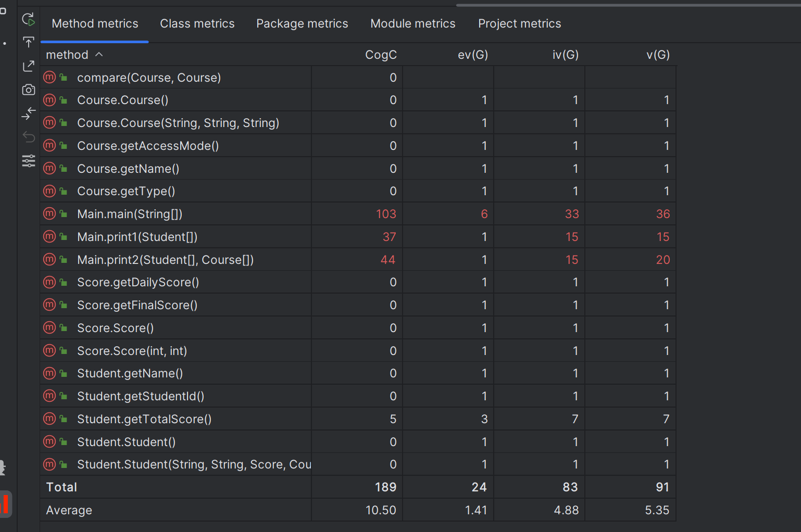801x532 pixels.
Task: Select the Project metrics tab
Action: [x=519, y=23]
